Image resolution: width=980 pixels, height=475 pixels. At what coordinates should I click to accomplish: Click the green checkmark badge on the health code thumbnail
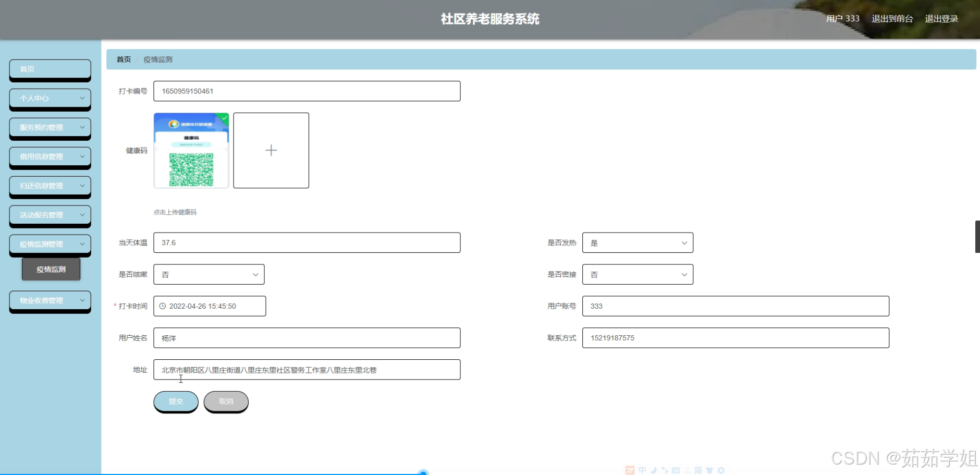(224, 118)
